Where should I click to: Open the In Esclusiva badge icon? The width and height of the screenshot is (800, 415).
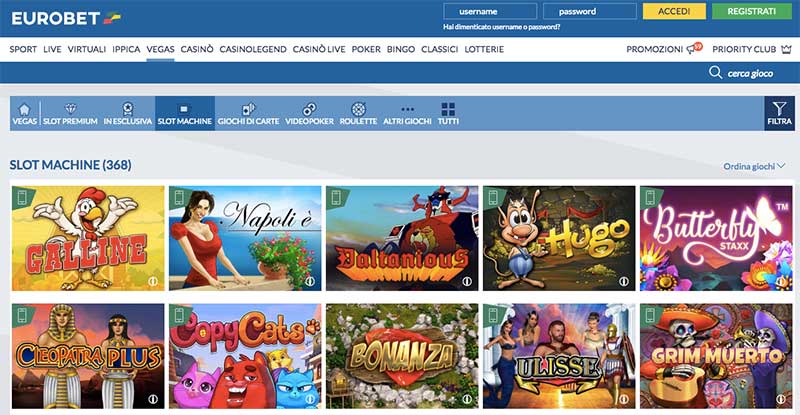click(x=128, y=108)
